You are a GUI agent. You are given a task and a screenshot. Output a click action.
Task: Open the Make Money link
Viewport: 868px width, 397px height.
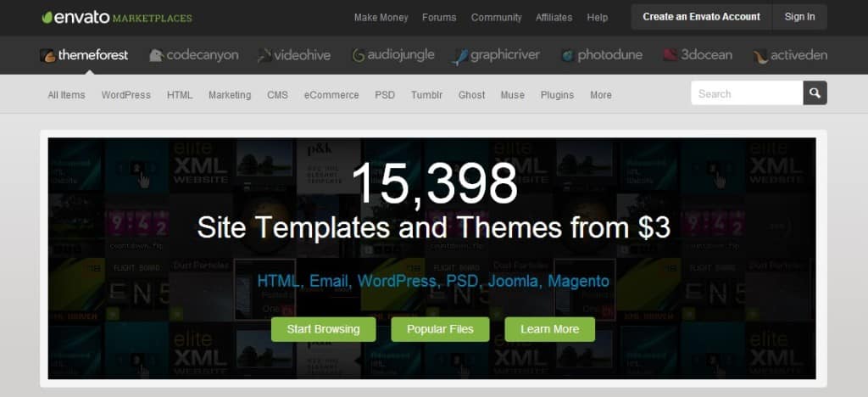coord(381,18)
